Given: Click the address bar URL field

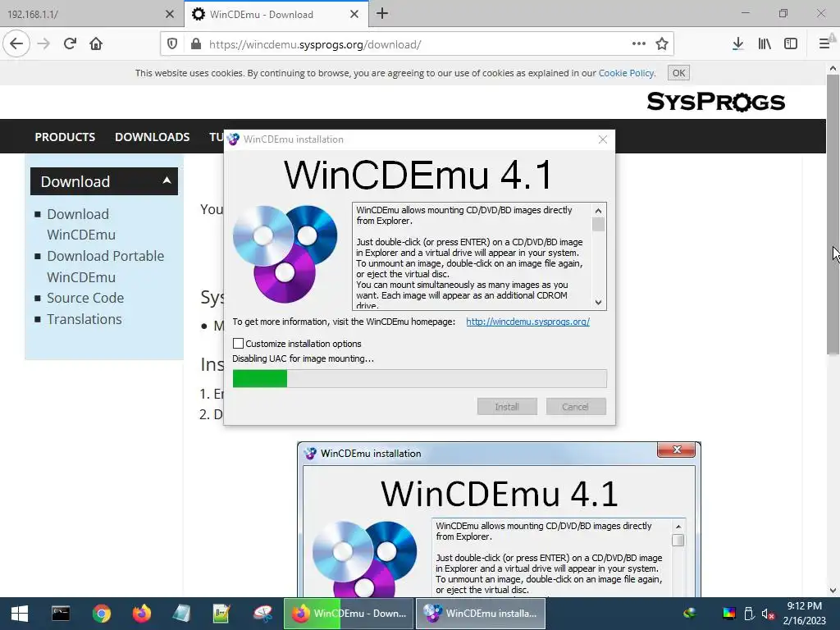Looking at the screenshot, I should (415, 44).
